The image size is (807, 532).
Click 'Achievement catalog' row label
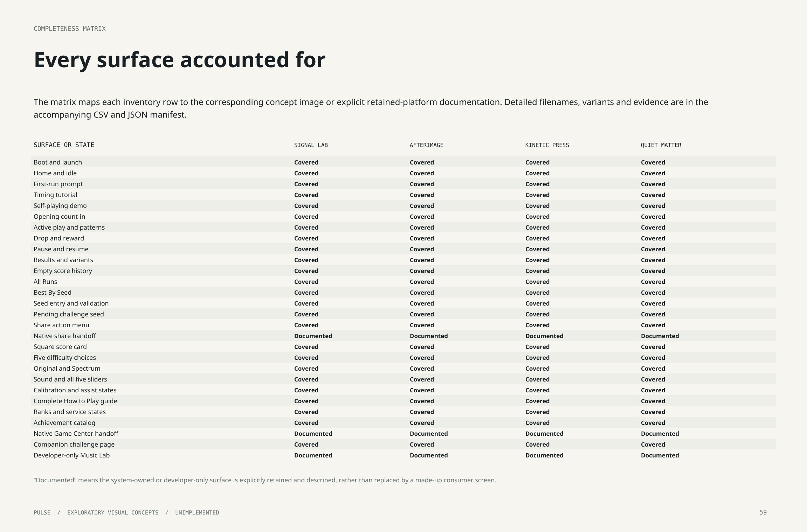click(x=64, y=423)
